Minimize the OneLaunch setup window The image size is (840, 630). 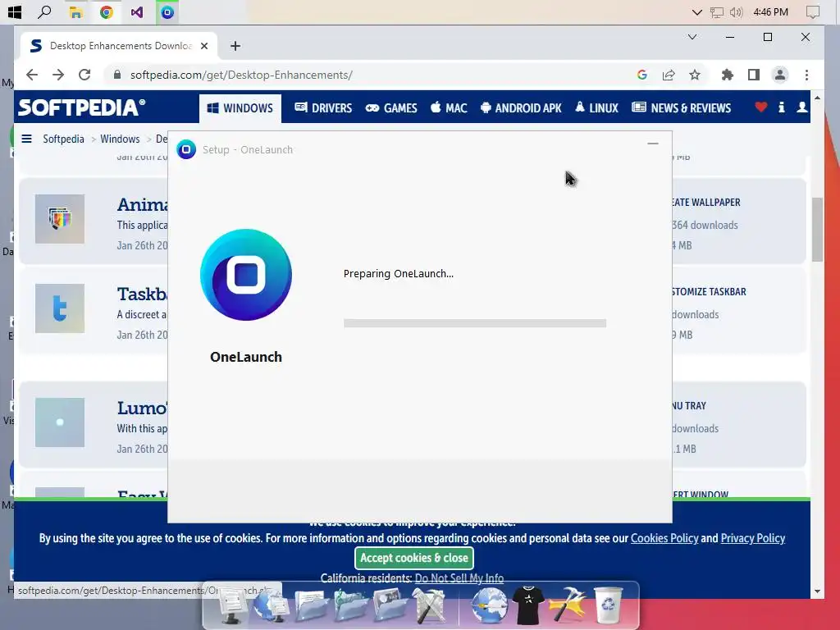[652, 144]
